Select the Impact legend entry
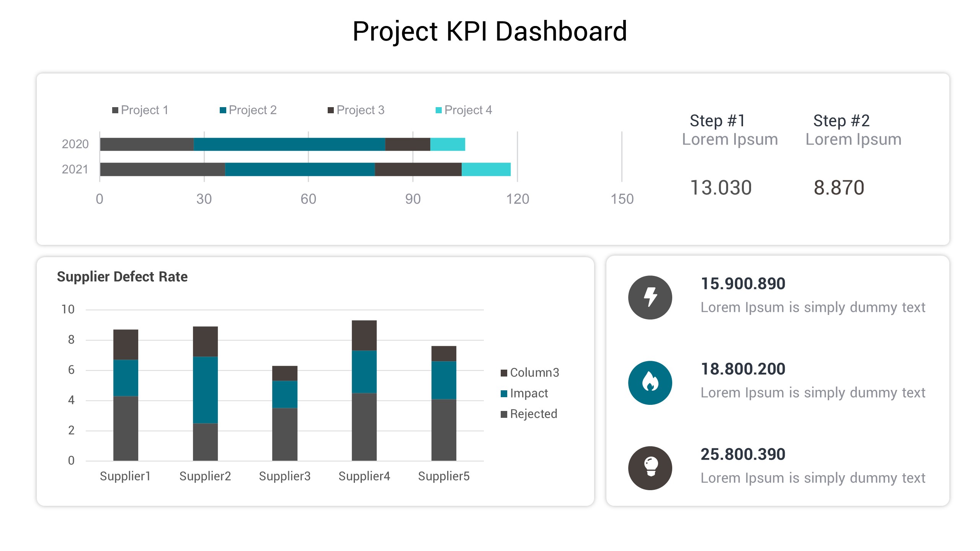Viewport: 980px width, 551px height. 524,393
